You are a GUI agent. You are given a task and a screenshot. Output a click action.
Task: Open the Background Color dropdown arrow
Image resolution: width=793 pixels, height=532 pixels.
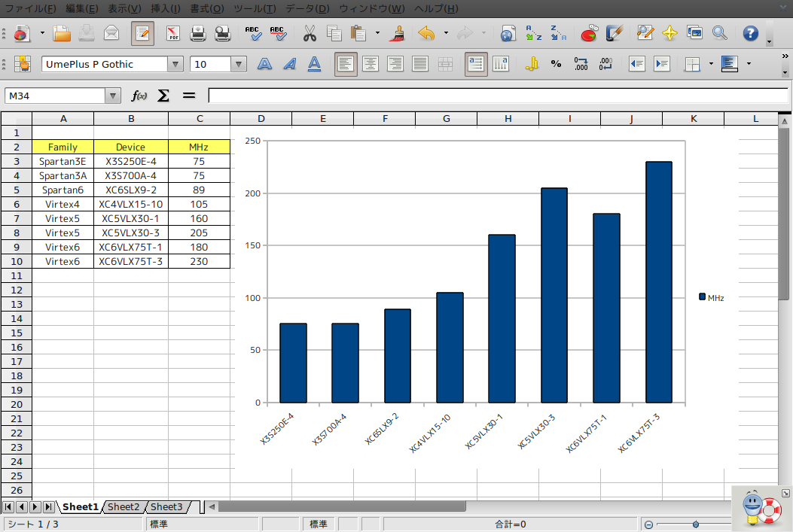point(749,64)
